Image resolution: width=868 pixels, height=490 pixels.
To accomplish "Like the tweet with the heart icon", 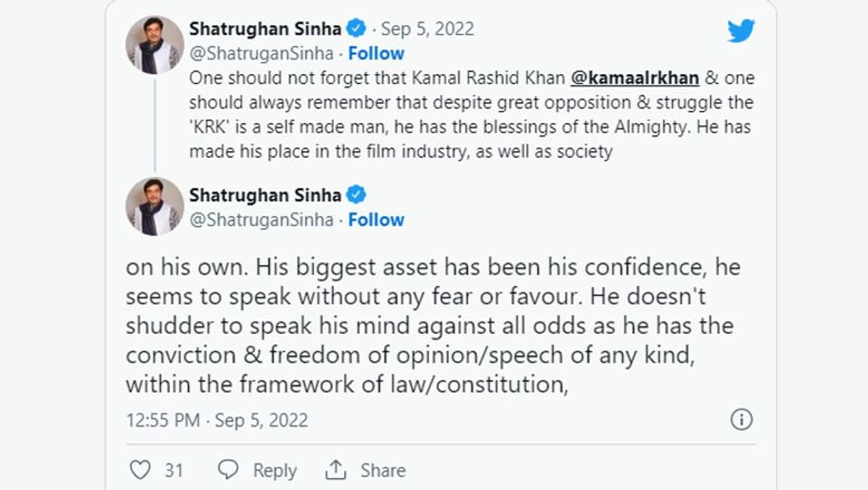I will 139,470.
